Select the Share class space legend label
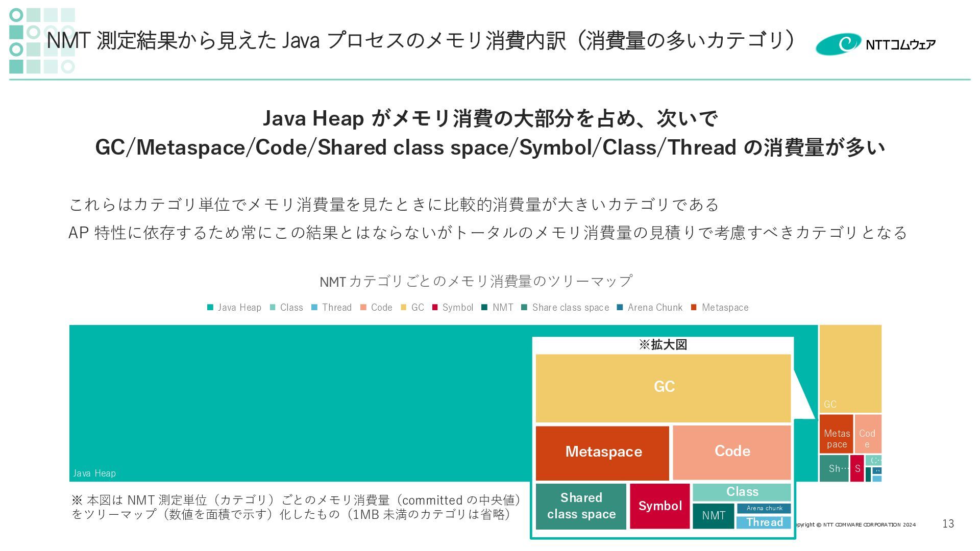 click(x=570, y=307)
